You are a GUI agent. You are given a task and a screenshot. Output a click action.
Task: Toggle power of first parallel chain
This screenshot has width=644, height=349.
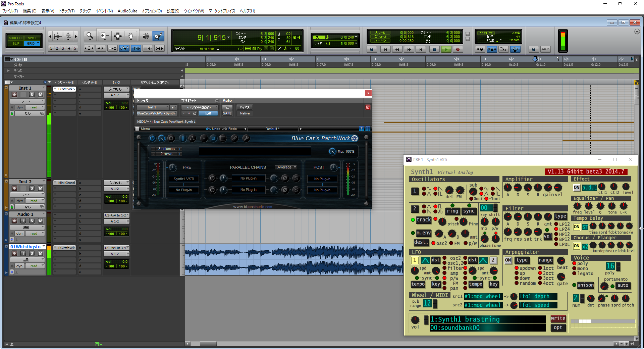pyautogui.click(x=212, y=178)
